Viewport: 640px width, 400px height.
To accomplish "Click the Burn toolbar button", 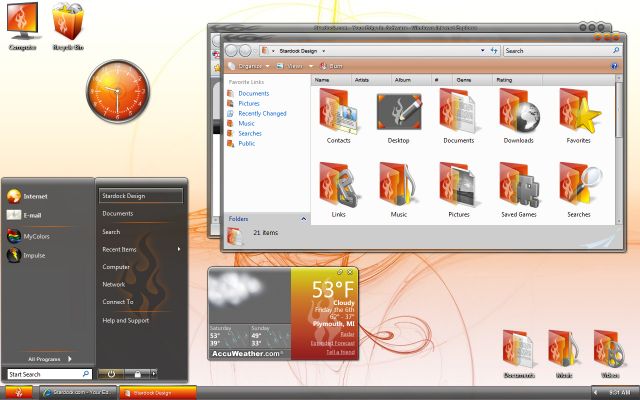I will tap(331, 66).
